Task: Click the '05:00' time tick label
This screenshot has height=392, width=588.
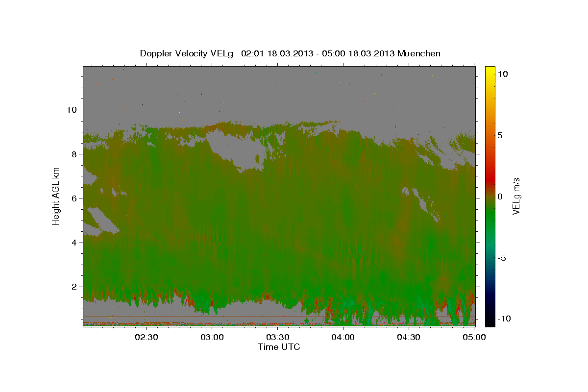Action: (474, 337)
